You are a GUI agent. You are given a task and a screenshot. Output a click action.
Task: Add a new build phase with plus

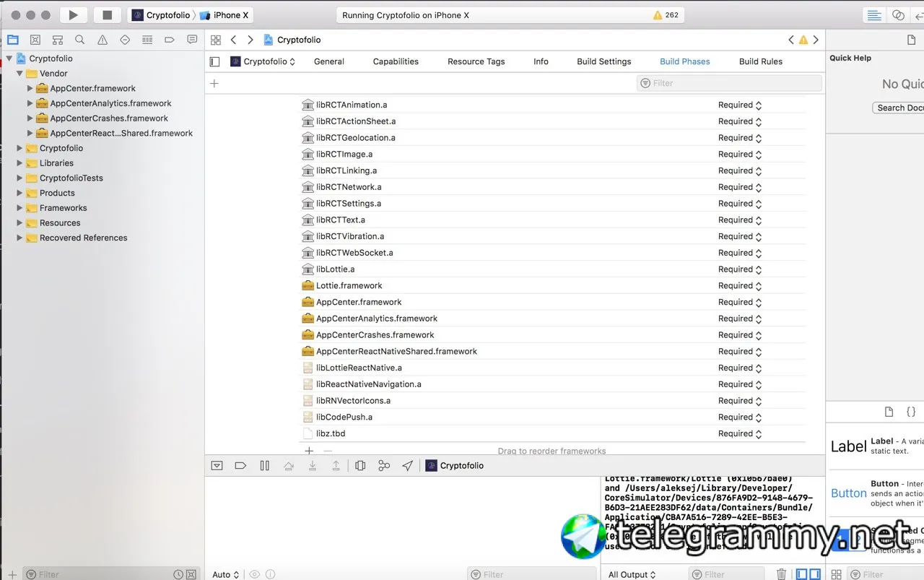coord(214,84)
